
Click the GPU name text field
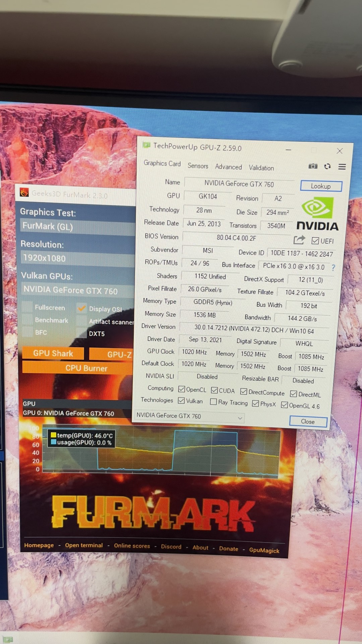point(239,184)
